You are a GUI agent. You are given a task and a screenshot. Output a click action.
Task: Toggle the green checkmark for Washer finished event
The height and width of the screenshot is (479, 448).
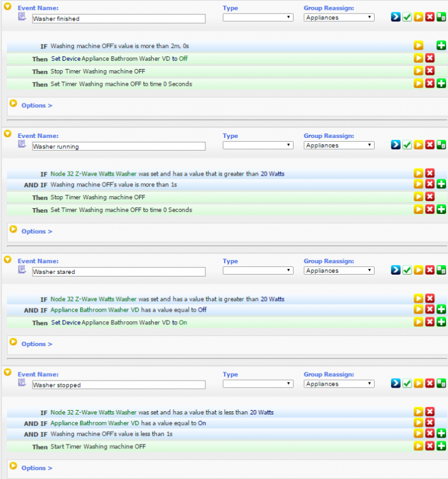(407, 17)
